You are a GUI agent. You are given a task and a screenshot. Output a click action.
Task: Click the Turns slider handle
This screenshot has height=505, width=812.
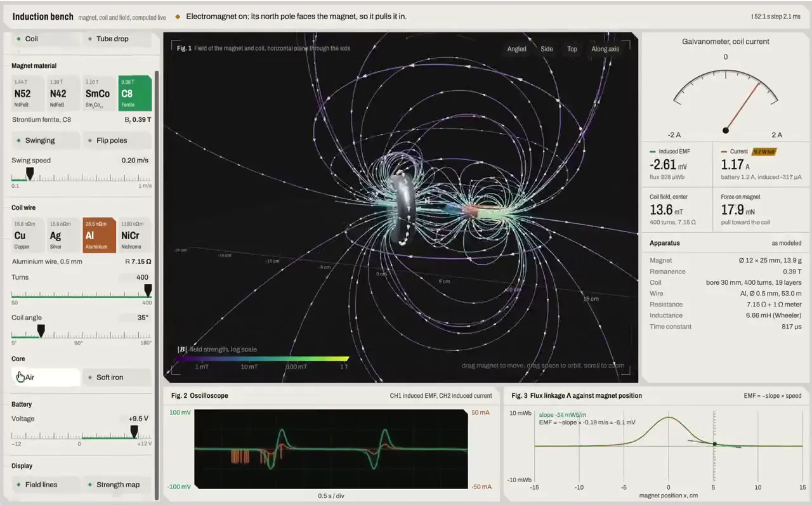(148, 290)
